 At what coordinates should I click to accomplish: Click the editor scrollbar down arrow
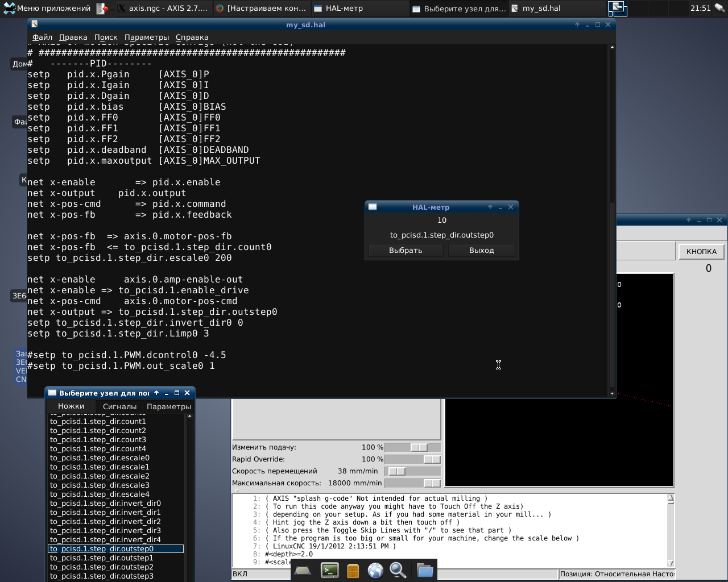[612, 393]
